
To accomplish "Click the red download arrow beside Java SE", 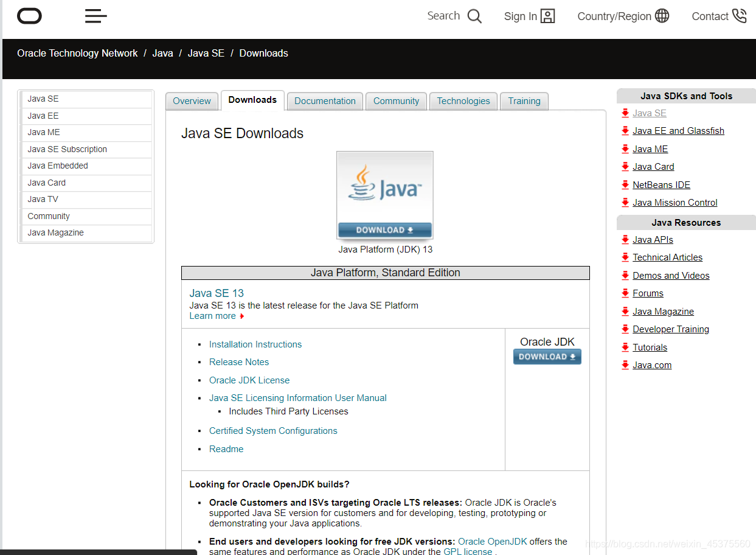I will point(625,113).
